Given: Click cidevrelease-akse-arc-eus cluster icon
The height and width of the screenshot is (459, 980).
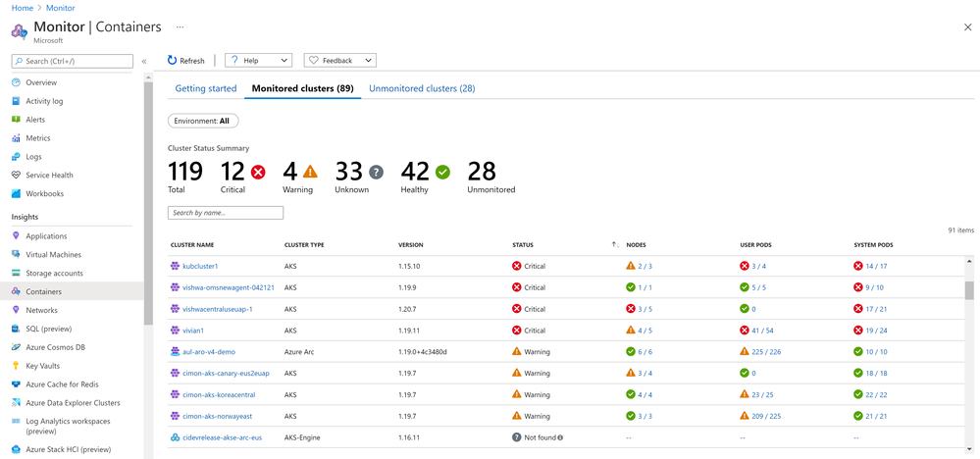Looking at the screenshot, I should coord(175,437).
